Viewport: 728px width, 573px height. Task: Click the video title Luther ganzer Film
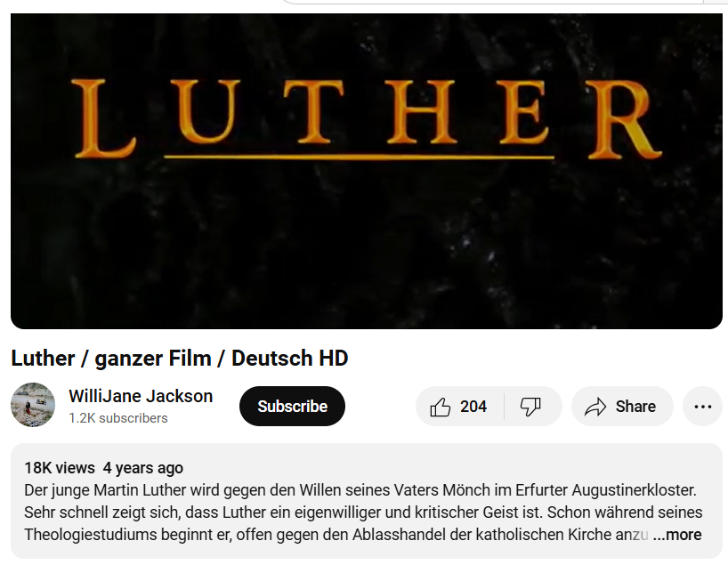click(180, 359)
